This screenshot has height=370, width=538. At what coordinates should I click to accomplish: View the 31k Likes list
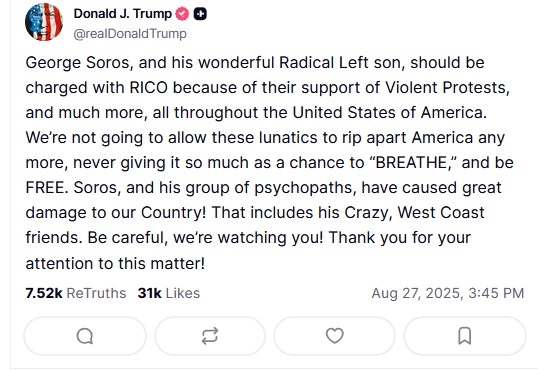(x=169, y=293)
